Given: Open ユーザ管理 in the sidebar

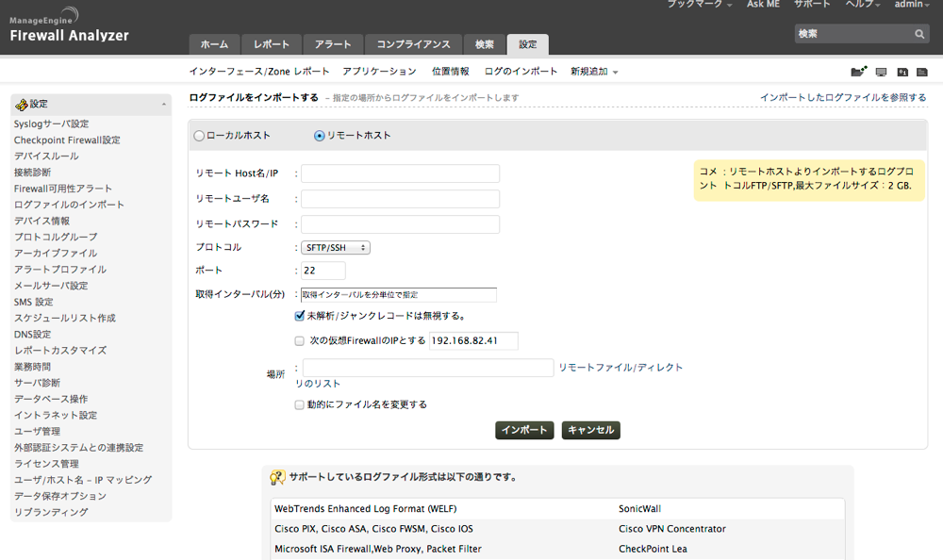Looking at the screenshot, I should coord(38,432).
